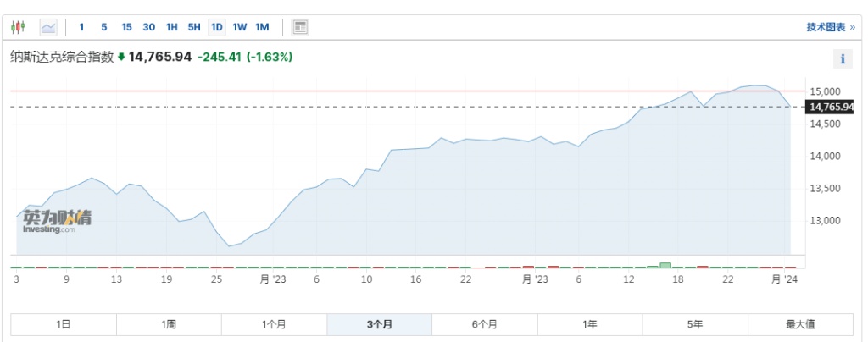Screen dimensions: 868x342
Task: Open the 技术图表 link
Action: [x=830, y=27]
